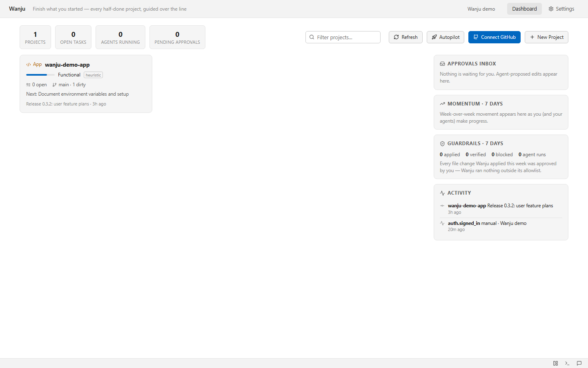The width and height of the screenshot is (588, 368).
Task: Click the Pending Approvals count tile
Action: pos(177,37)
